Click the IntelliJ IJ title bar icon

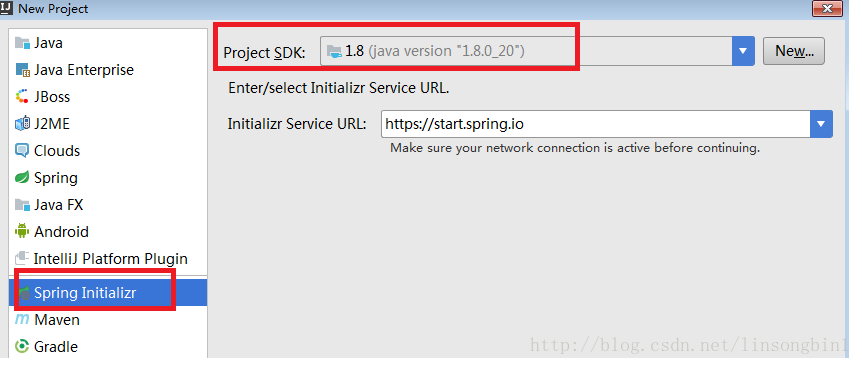click(7, 8)
